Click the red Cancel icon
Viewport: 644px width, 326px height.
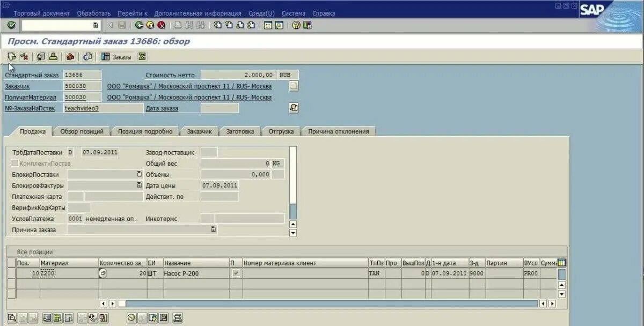click(161, 25)
